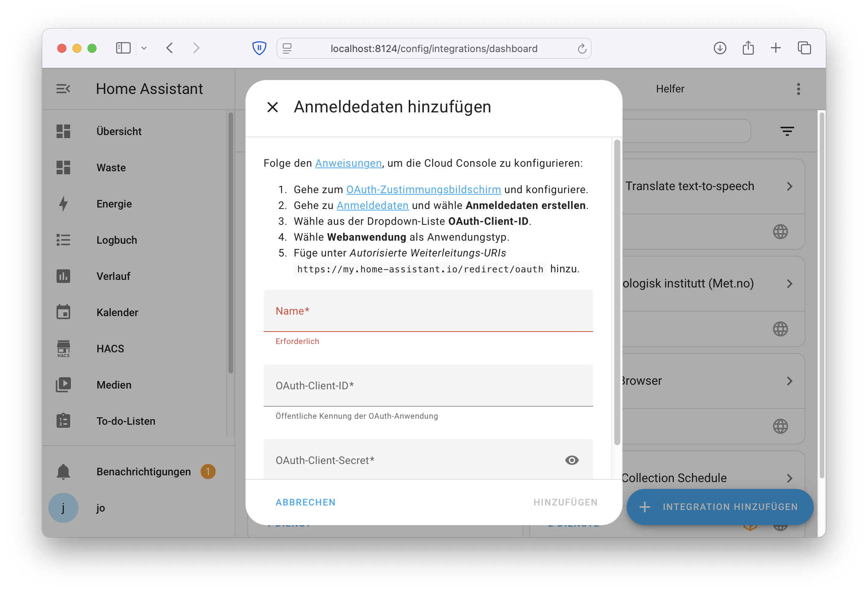Click the ABBRECHEN button
868x593 pixels.
coord(305,502)
